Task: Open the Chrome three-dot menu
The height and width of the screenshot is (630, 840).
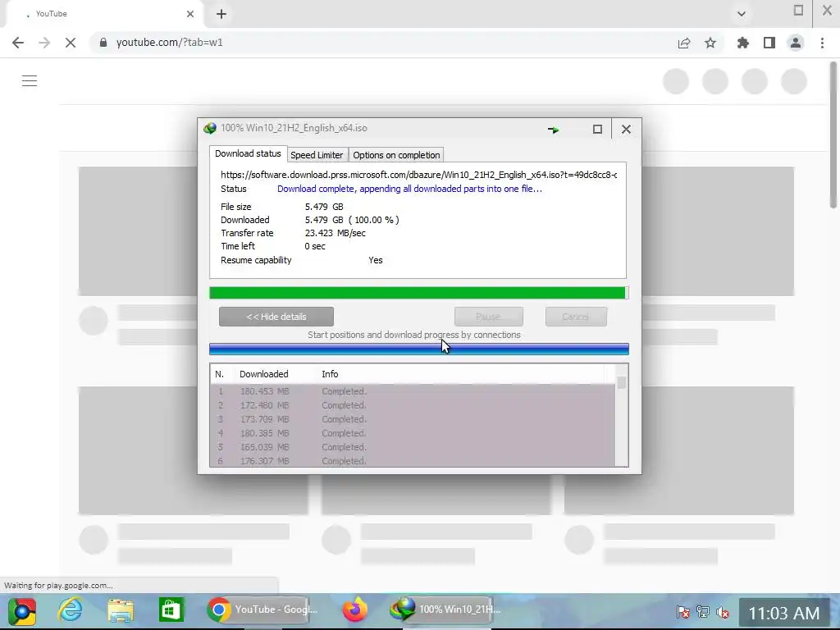Action: tap(822, 43)
